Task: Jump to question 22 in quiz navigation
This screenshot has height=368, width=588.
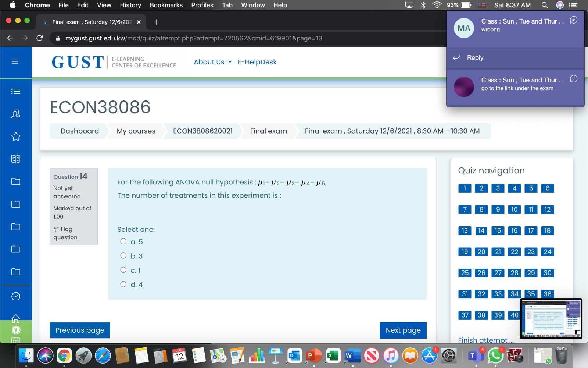Action: tap(514, 252)
